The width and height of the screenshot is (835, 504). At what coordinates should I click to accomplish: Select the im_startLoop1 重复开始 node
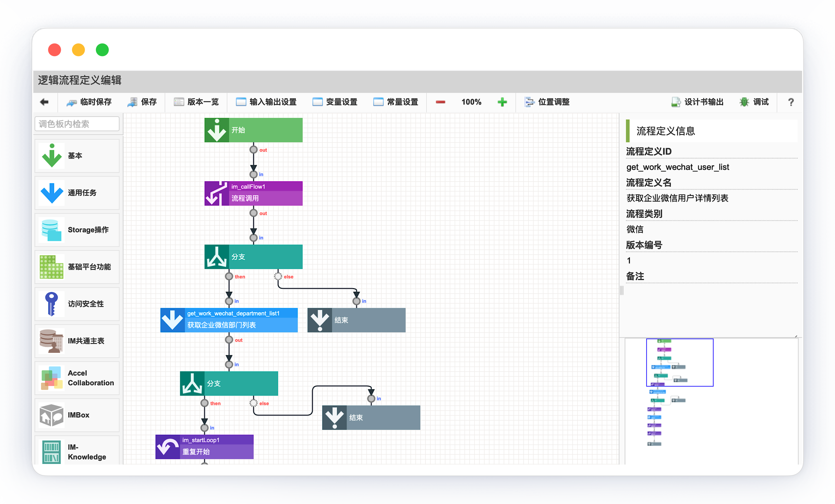pos(204,447)
